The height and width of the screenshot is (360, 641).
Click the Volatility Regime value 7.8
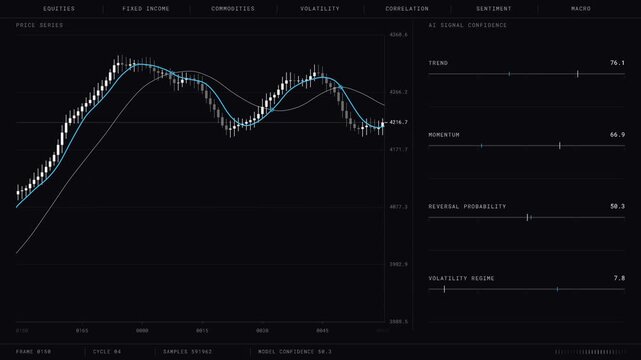pyautogui.click(x=619, y=278)
